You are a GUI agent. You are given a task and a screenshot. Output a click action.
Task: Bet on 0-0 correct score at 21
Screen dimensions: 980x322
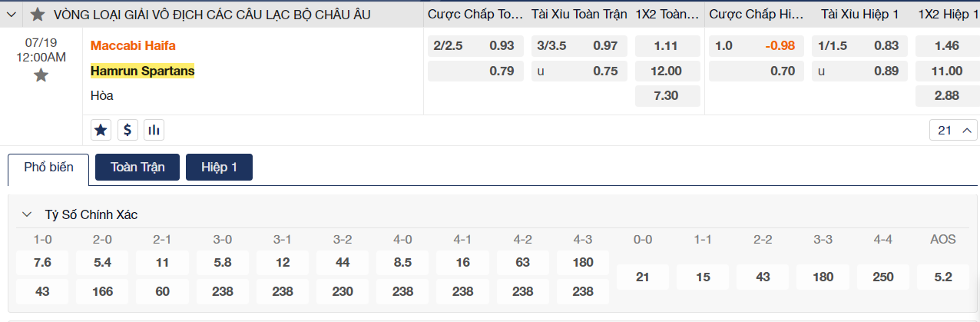pos(642,277)
